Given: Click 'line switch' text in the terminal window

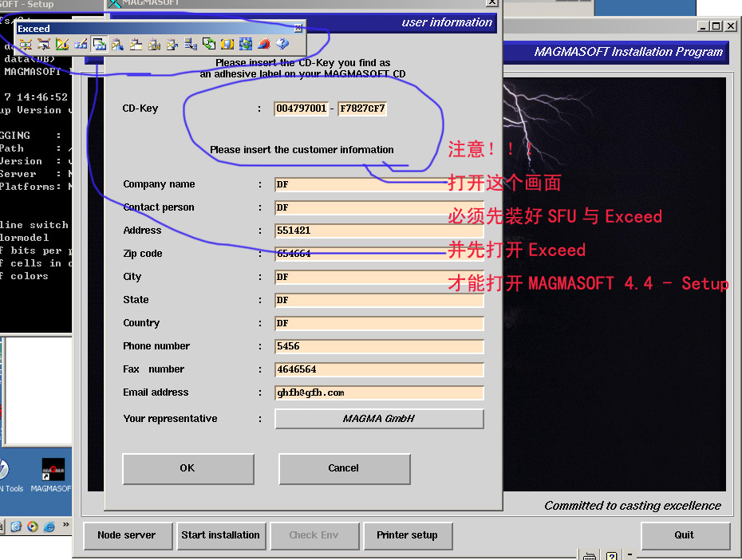Looking at the screenshot, I should 34,225.
